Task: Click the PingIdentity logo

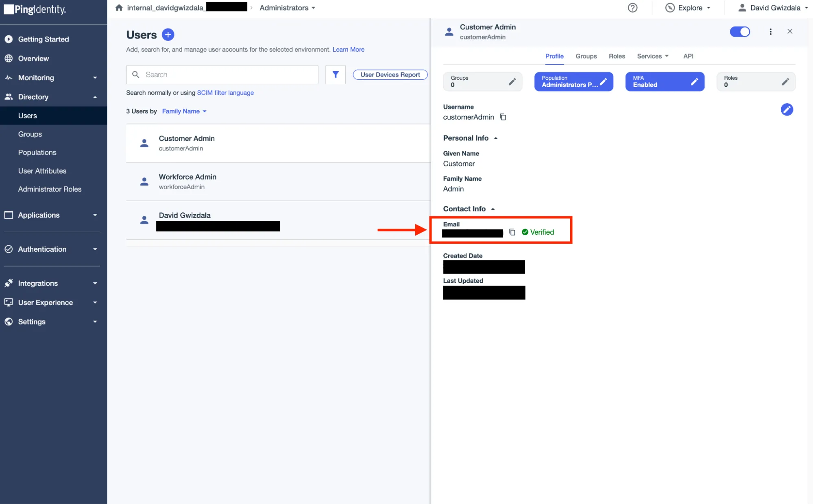Action: pyautogui.click(x=35, y=9)
